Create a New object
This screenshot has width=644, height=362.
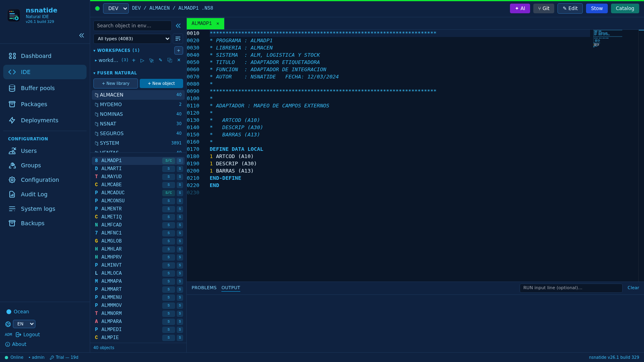[161, 83]
